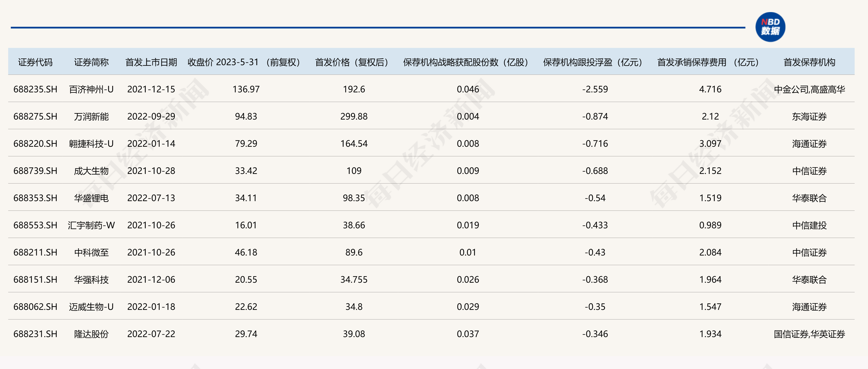Image resolution: width=868 pixels, height=369 pixels.
Task: Click closing price 94.83
Action: [x=246, y=117]
